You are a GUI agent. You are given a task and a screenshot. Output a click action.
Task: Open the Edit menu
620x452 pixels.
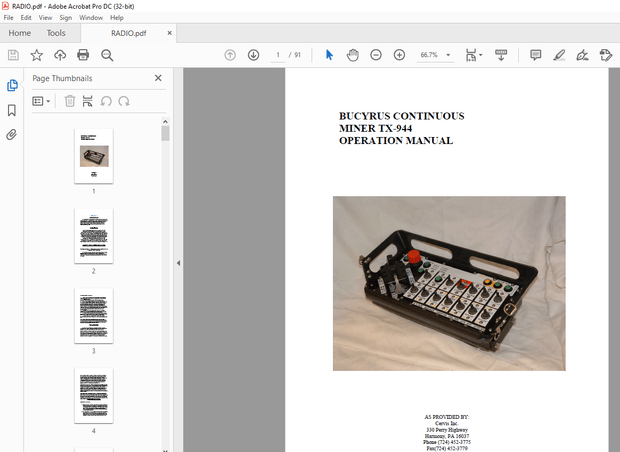[26, 18]
